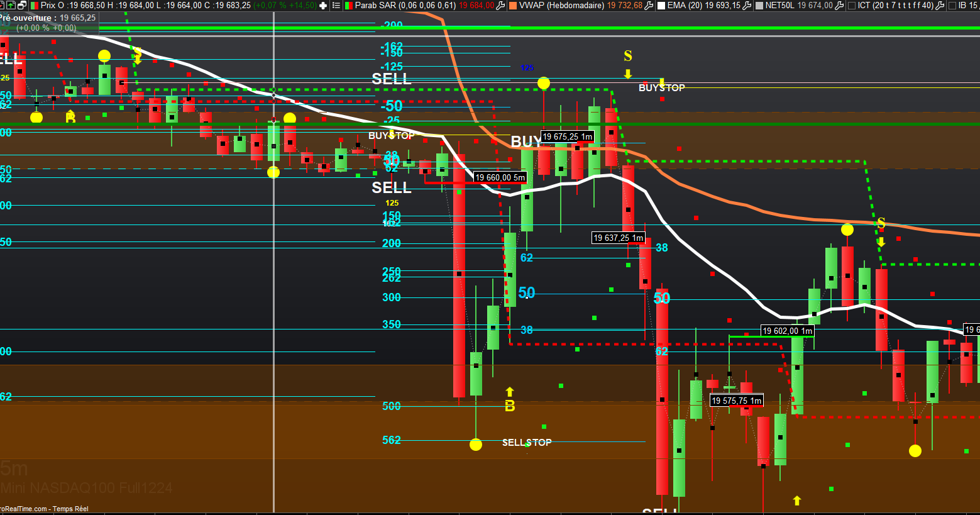Click the 500 Fibonacci level label
The height and width of the screenshot is (515, 980).
click(392, 406)
